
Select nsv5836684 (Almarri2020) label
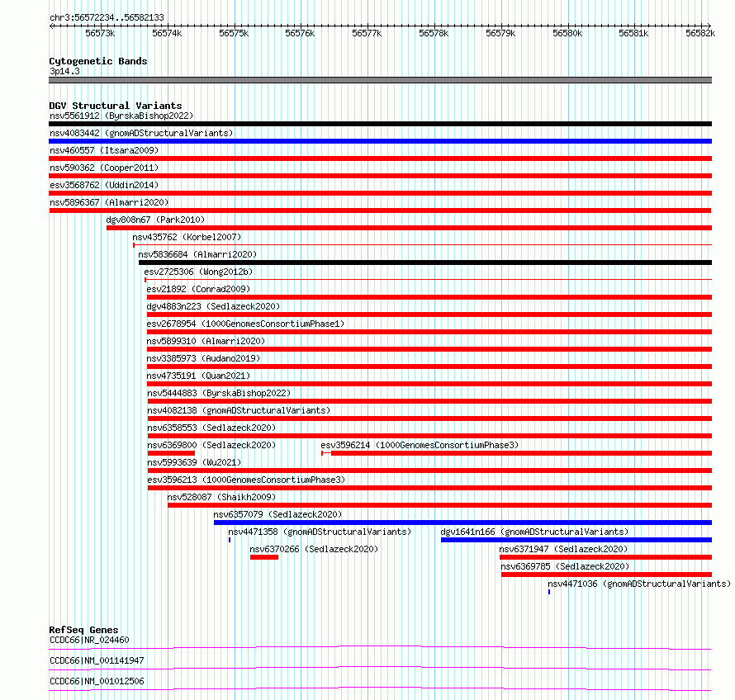click(x=197, y=254)
